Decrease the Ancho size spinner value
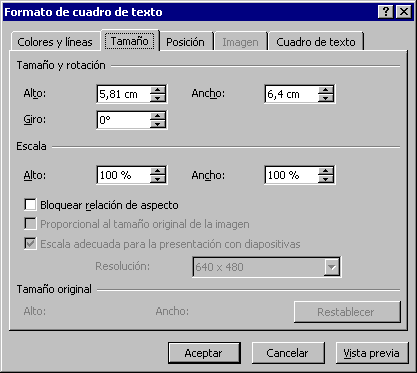Image resolution: width=417 pixels, height=373 pixels. [326, 98]
